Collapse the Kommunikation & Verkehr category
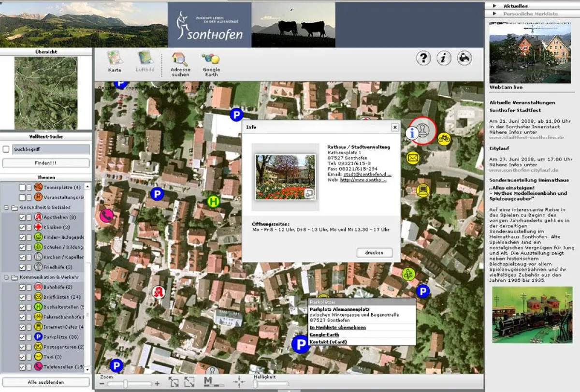Screen dimensions: 580x392 [6, 277]
